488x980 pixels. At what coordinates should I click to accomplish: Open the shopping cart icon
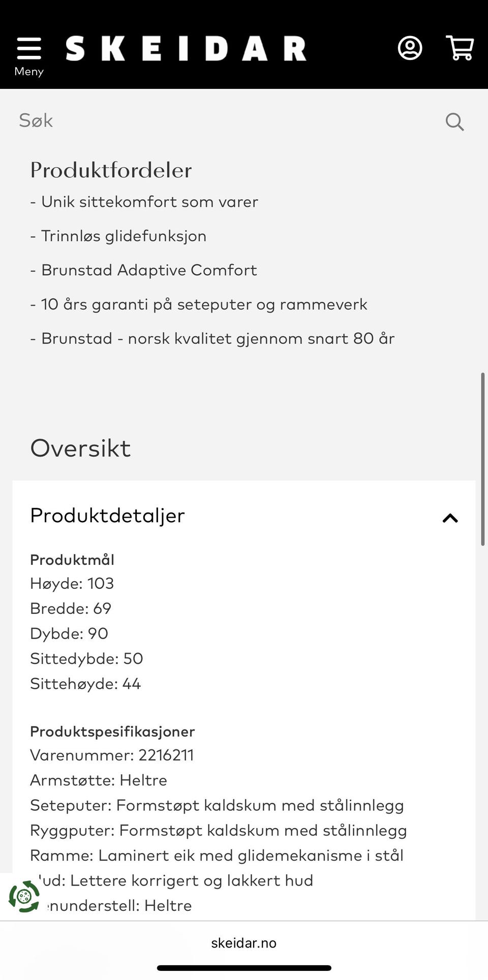pos(460,48)
